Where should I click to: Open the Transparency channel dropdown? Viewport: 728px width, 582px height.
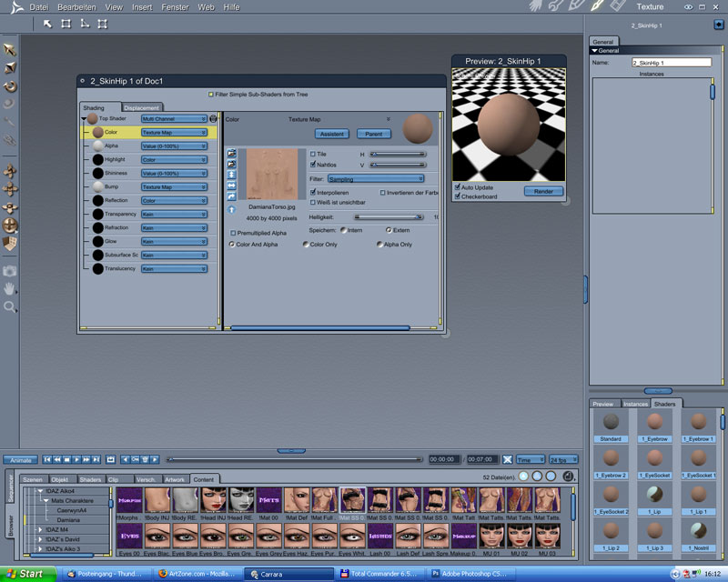pos(174,215)
